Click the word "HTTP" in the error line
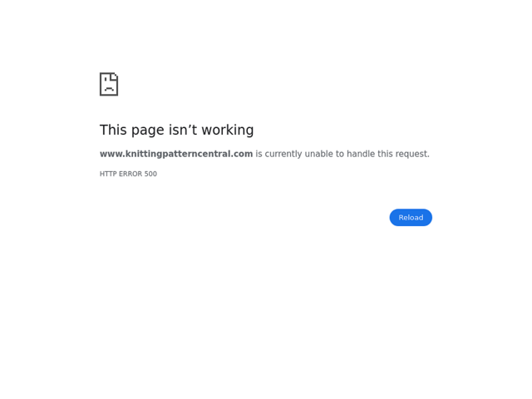Viewport: 532px width, 399px height. [108, 174]
